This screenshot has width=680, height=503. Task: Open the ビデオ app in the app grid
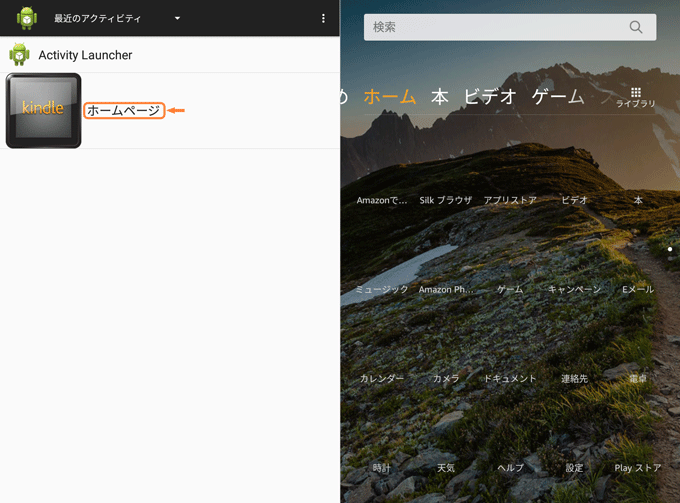pyautogui.click(x=574, y=200)
